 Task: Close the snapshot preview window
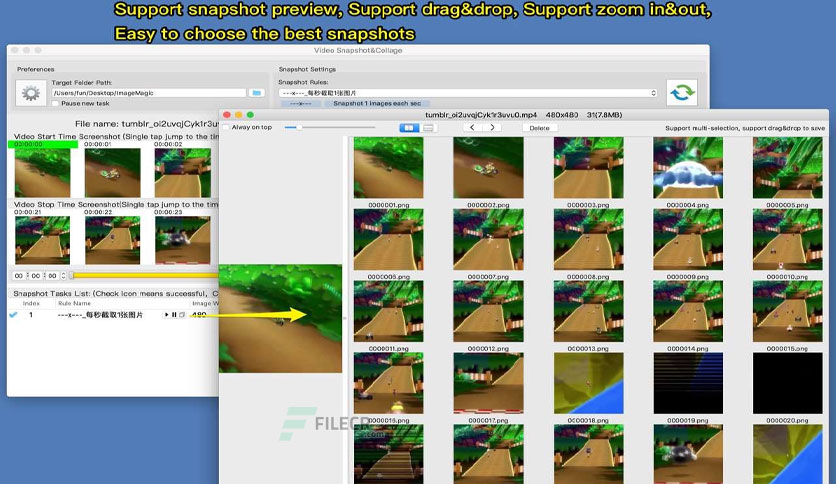tap(227, 115)
